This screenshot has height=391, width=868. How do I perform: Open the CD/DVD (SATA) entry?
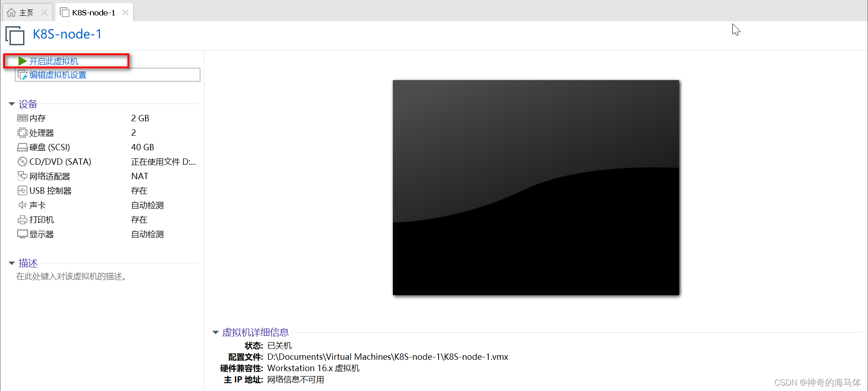pyautogui.click(x=60, y=162)
